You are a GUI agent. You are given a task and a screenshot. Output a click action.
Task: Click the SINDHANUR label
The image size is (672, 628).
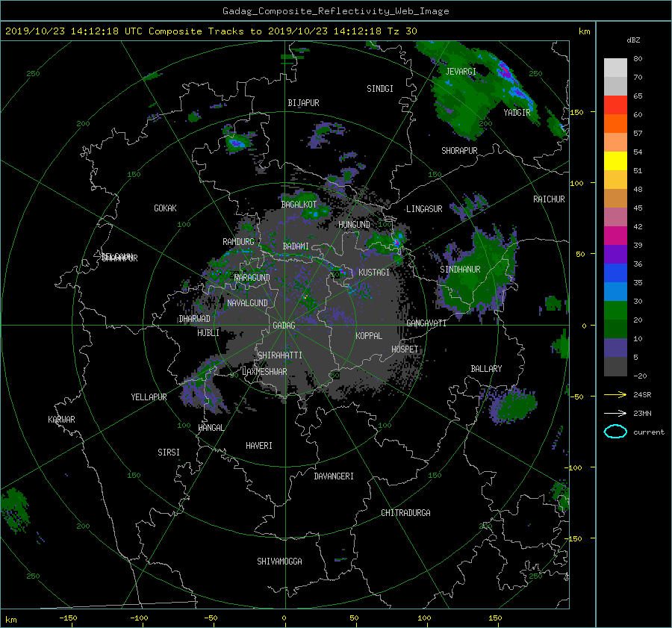(x=460, y=270)
